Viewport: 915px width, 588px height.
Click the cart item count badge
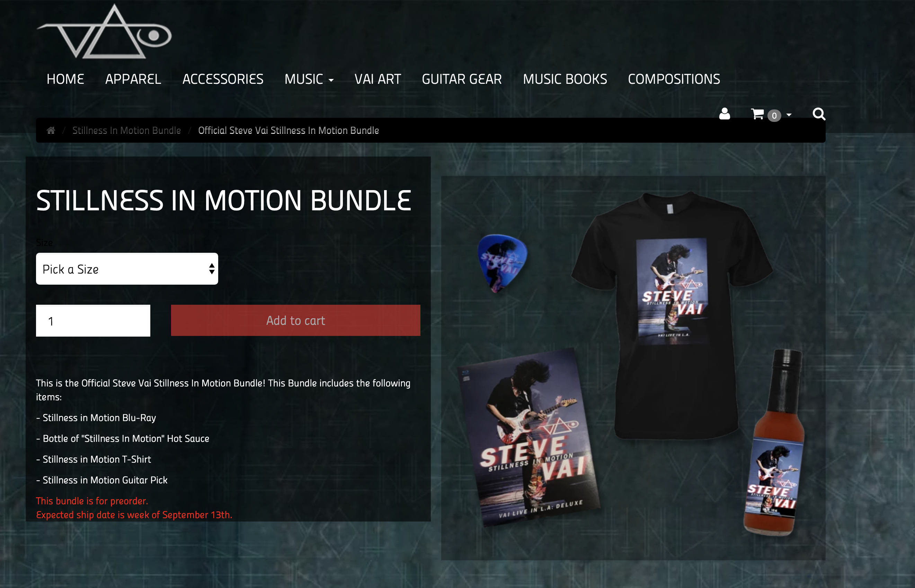[774, 115]
